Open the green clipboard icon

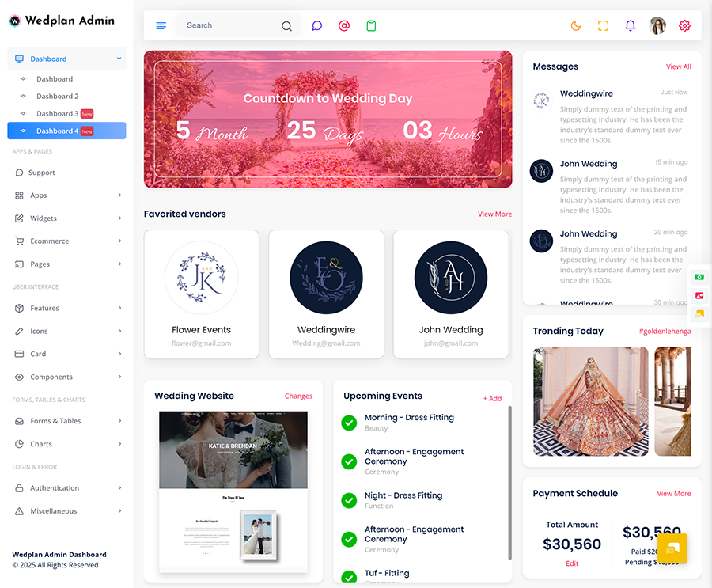(x=372, y=25)
